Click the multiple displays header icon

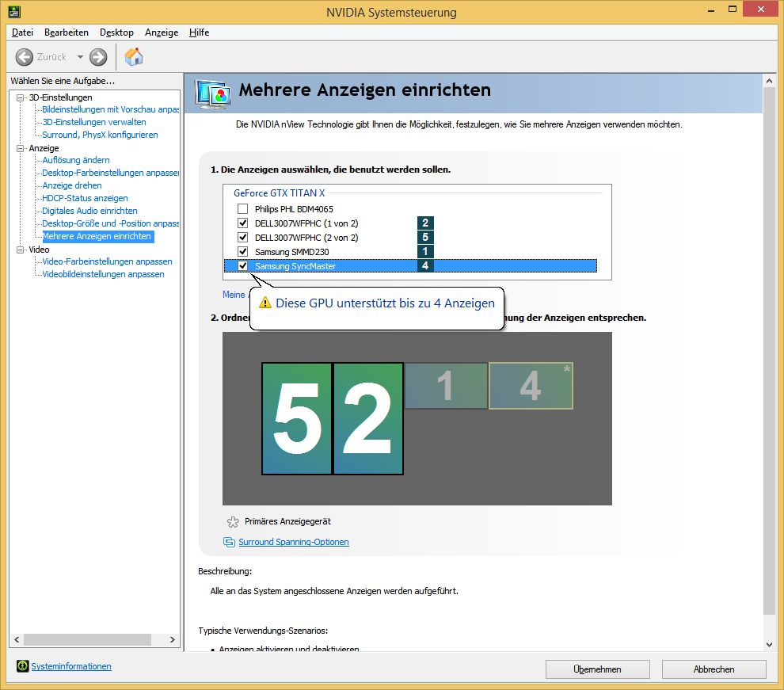[213, 93]
